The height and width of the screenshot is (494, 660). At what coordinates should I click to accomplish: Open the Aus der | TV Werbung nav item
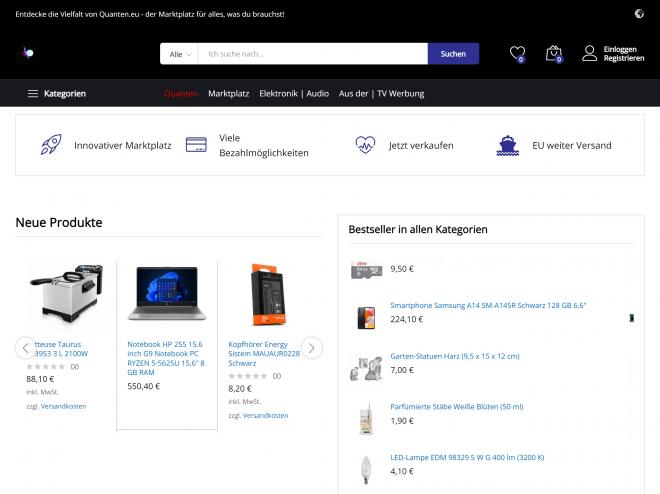pyautogui.click(x=381, y=93)
